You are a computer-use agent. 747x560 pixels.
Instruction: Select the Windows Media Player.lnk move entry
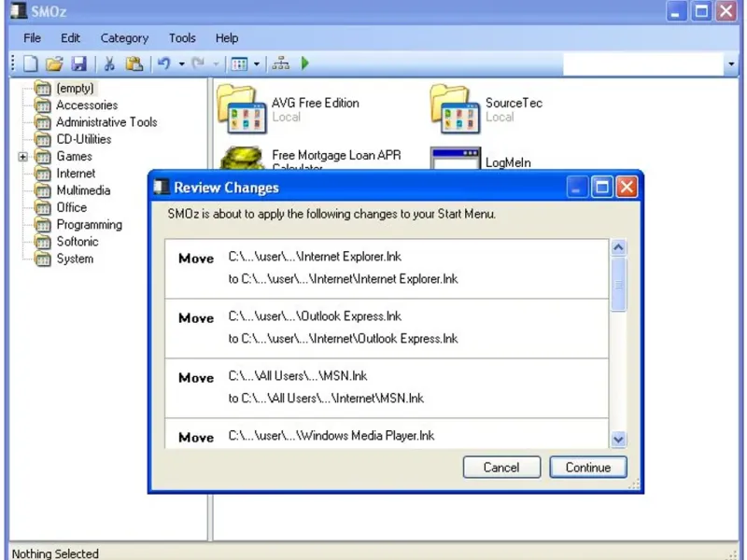coord(387,433)
